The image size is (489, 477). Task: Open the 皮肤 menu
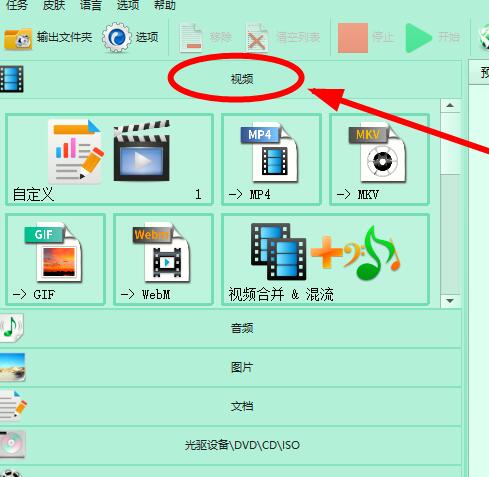(54, 5)
